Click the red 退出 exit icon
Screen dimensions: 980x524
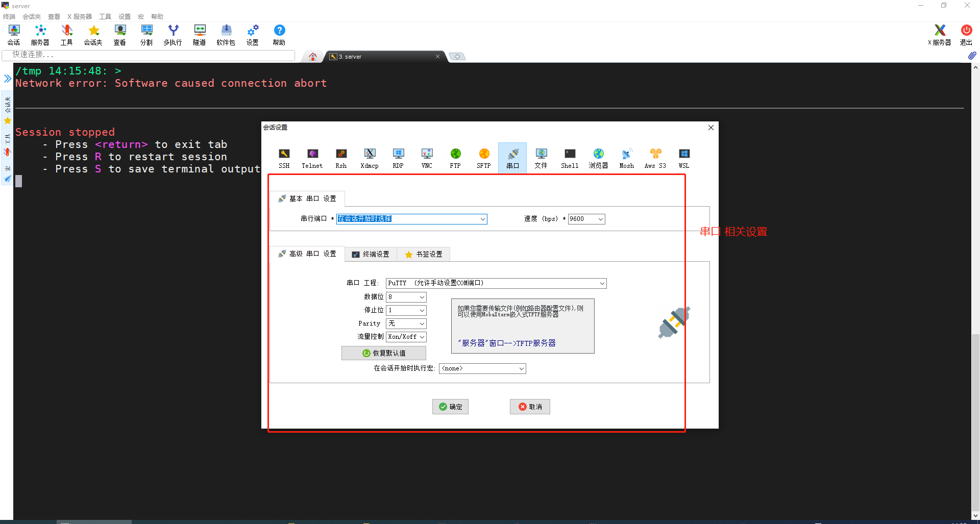[x=966, y=35]
